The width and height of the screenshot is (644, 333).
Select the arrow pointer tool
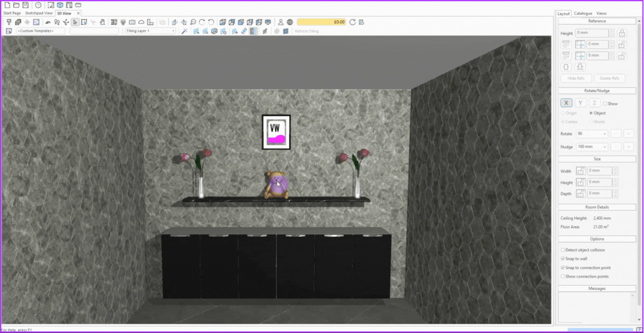(x=75, y=22)
